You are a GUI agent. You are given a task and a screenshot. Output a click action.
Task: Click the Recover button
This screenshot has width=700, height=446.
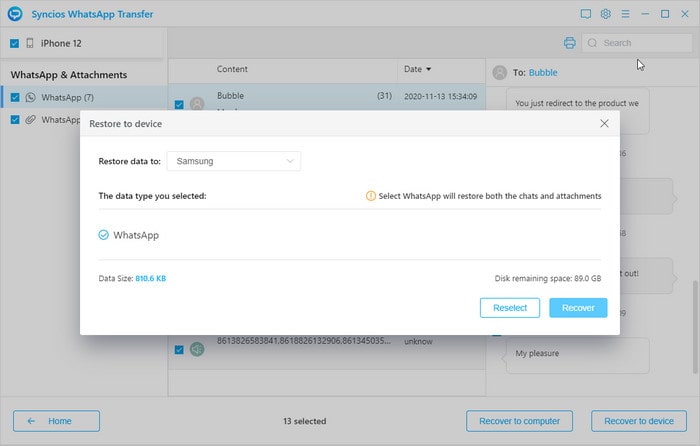[578, 308]
